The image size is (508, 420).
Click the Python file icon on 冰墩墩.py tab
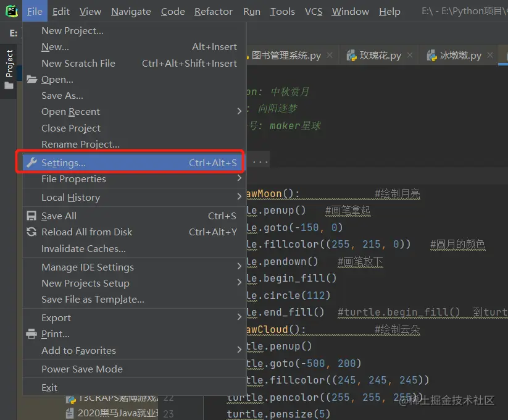(x=432, y=56)
